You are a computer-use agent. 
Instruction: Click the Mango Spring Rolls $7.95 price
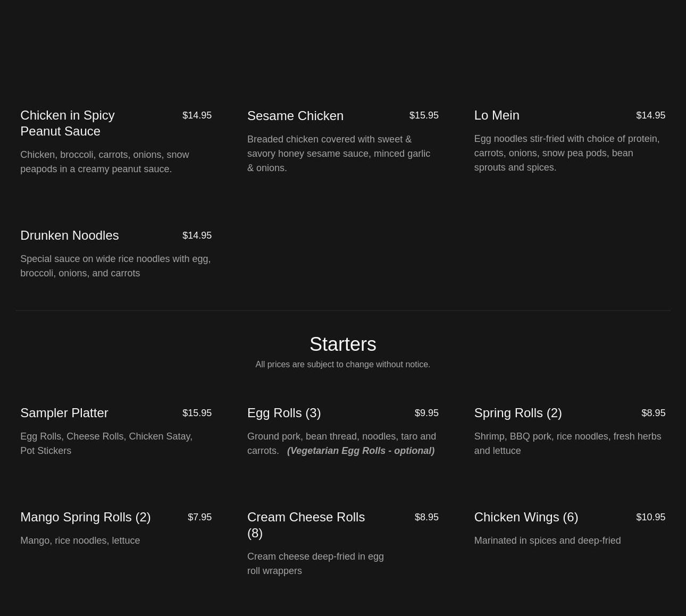click(x=199, y=517)
